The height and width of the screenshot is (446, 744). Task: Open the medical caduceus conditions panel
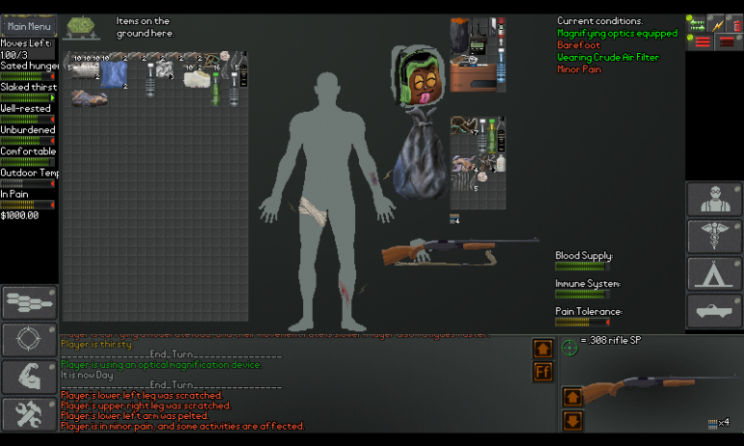tap(714, 237)
